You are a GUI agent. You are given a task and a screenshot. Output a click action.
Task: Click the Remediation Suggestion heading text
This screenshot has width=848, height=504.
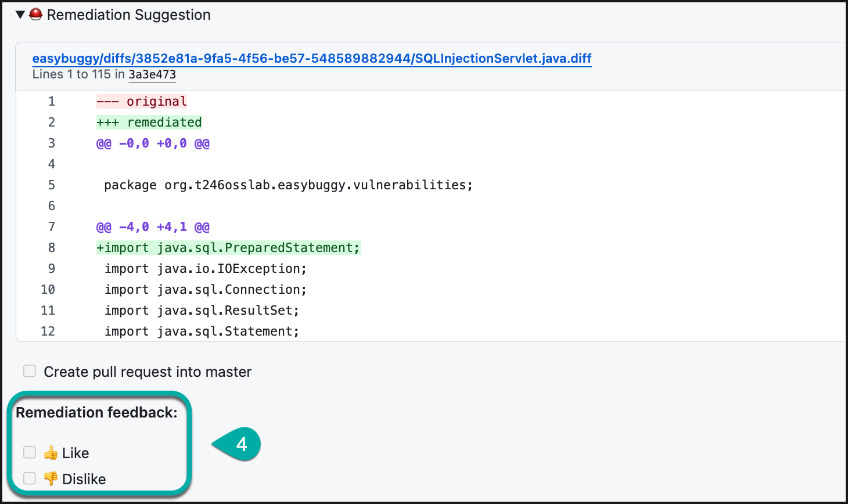[128, 15]
